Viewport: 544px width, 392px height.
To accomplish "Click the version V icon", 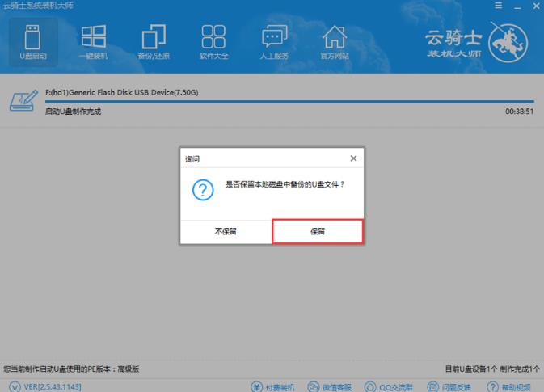I will tap(15, 387).
